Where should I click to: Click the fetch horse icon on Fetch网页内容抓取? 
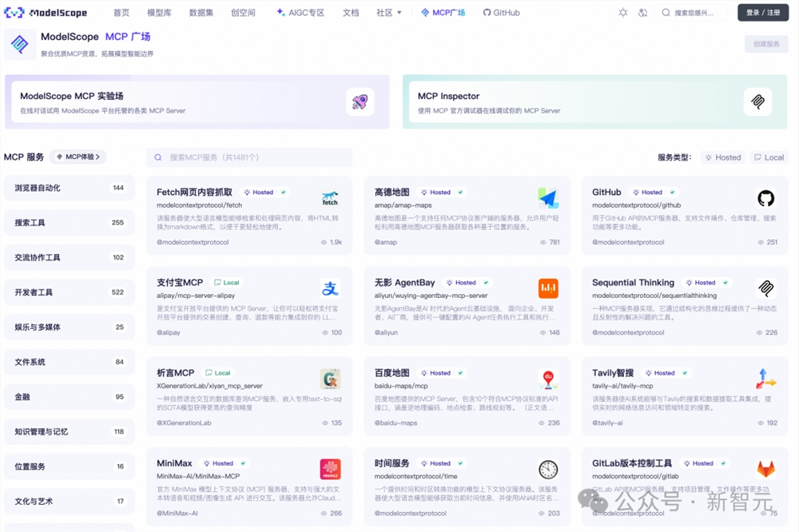click(332, 198)
